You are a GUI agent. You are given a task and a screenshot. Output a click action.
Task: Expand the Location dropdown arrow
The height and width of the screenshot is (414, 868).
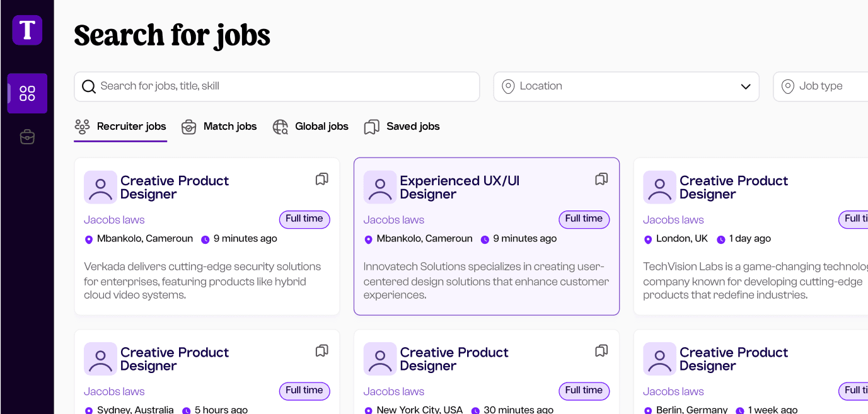pyautogui.click(x=746, y=86)
